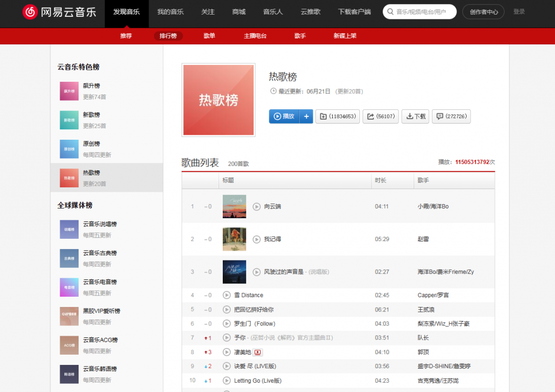Viewport: 555px width, 392px height.
Task: Play the song Letting Go (Live版)
Action: coord(227,381)
